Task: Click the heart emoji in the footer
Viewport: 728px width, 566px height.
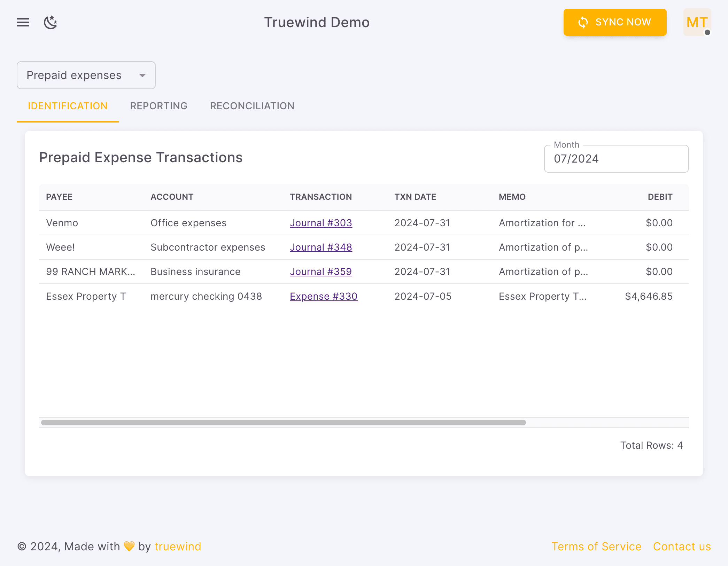Action: pos(129,547)
